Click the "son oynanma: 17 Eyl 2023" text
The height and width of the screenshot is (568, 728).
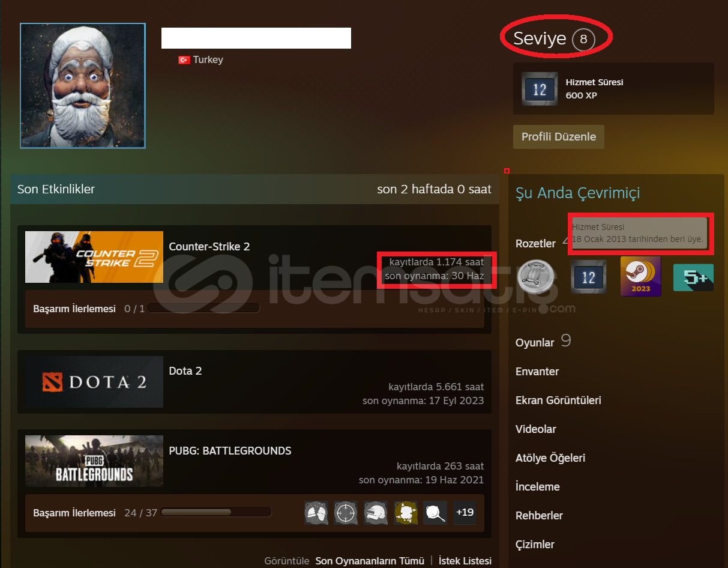coord(423,400)
